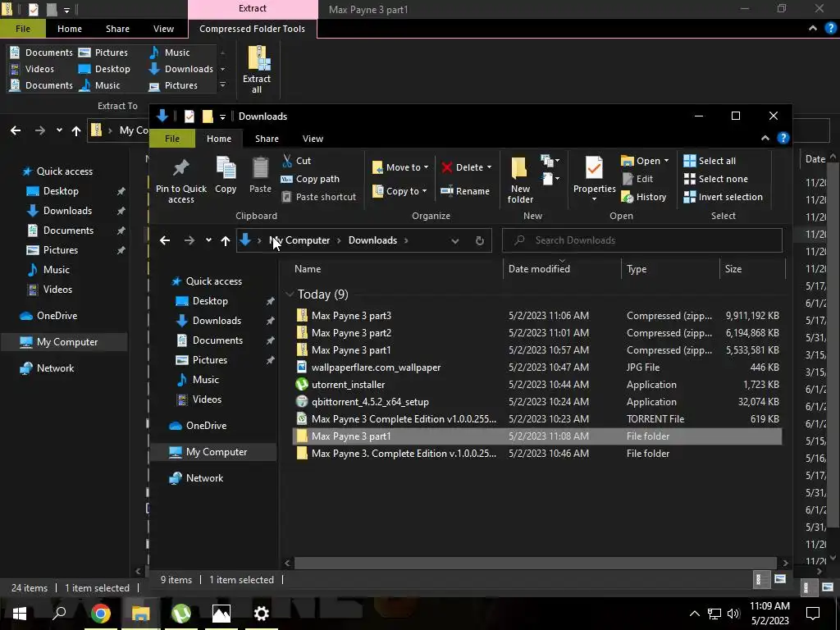Open Google Chrome from taskbar
840x630 pixels.
(100, 614)
